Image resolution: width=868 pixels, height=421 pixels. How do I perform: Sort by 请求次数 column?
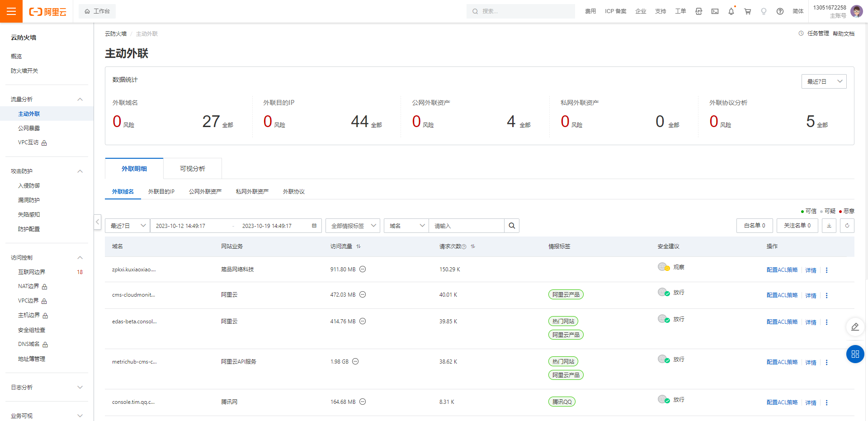coord(473,246)
